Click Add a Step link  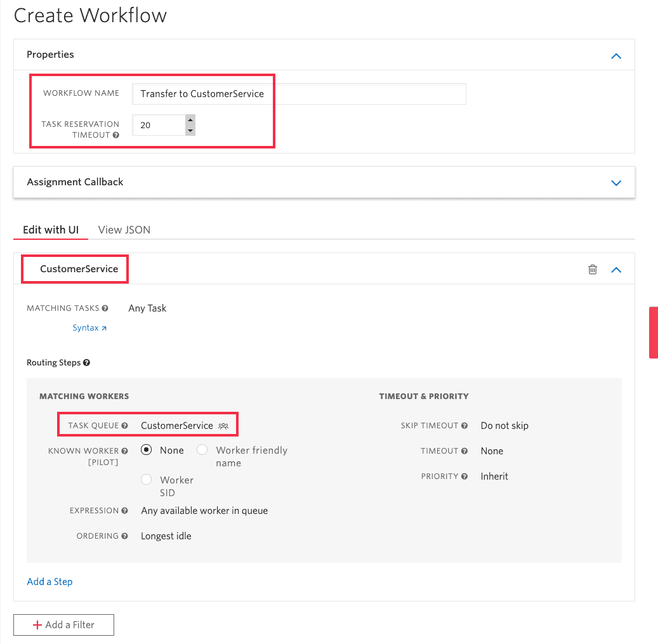coord(49,581)
